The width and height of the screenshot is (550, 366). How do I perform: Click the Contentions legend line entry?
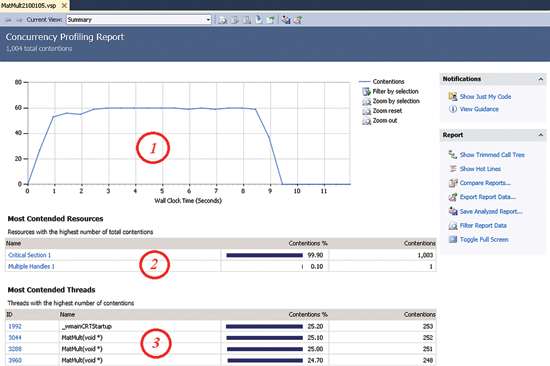click(382, 81)
